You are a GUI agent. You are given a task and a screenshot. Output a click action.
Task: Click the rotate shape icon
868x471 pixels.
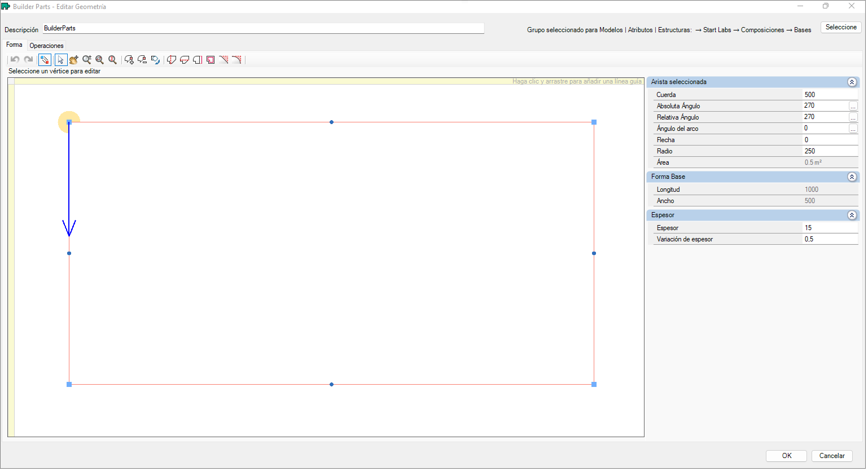click(x=155, y=60)
